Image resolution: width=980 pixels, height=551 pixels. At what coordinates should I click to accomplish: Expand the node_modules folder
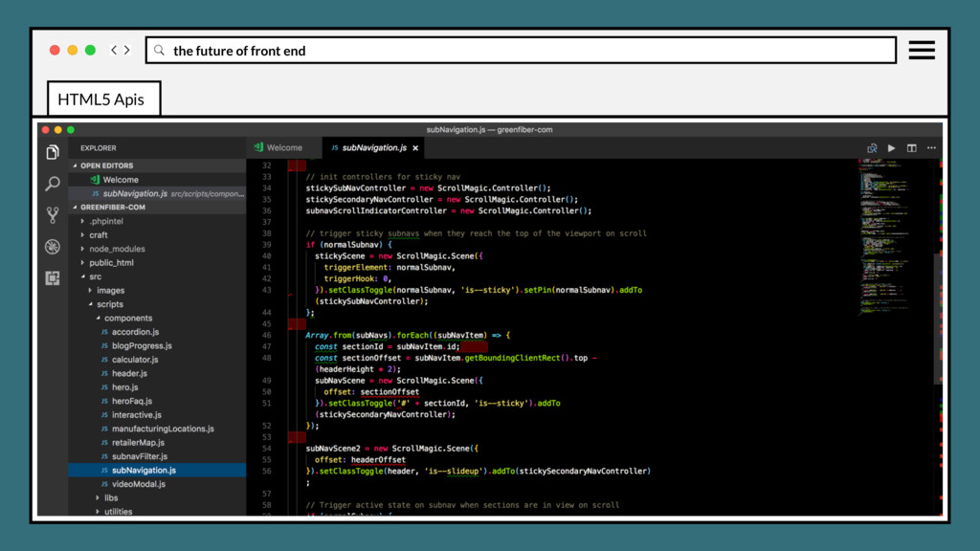click(117, 249)
